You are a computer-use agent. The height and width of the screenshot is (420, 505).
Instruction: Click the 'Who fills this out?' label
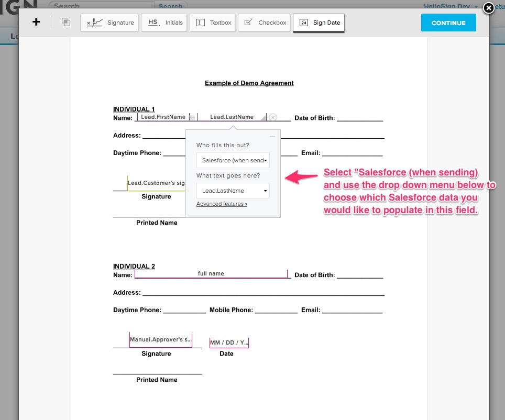pyautogui.click(x=223, y=145)
